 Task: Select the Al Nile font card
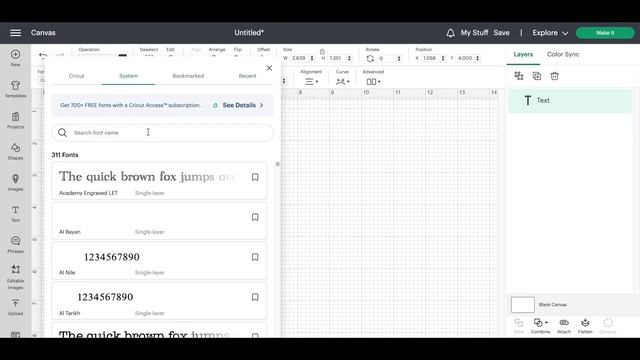click(159, 261)
